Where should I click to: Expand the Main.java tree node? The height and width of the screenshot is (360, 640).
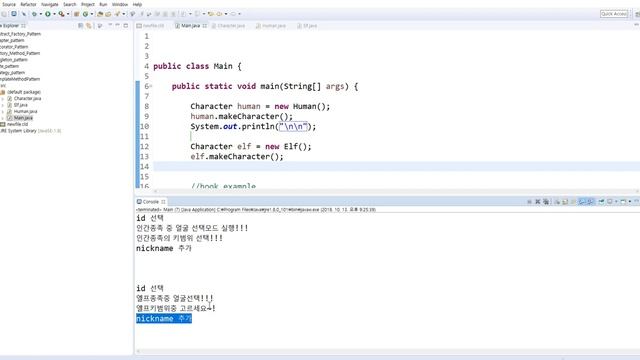tap(3, 118)
